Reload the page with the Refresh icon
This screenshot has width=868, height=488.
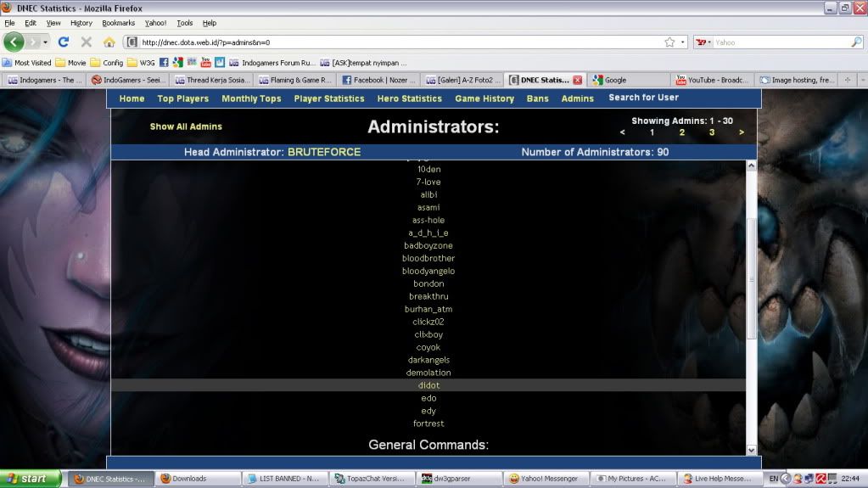tap(64, 42)
